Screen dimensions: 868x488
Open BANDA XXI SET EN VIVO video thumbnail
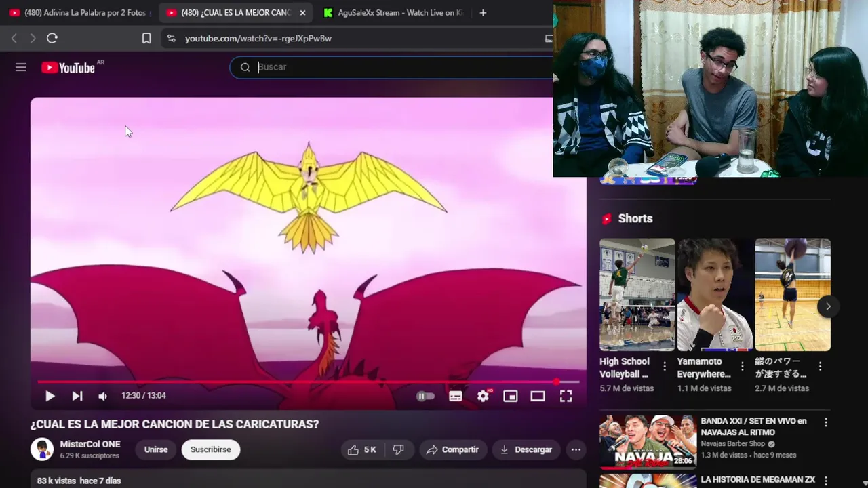click(x=648, y=443)
